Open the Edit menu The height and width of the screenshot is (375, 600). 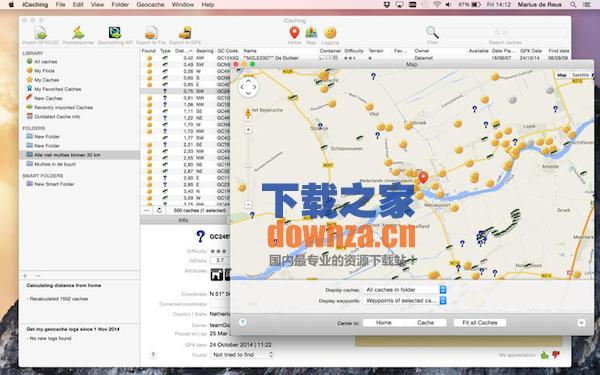pyautogui.click(x=78, y=5)
